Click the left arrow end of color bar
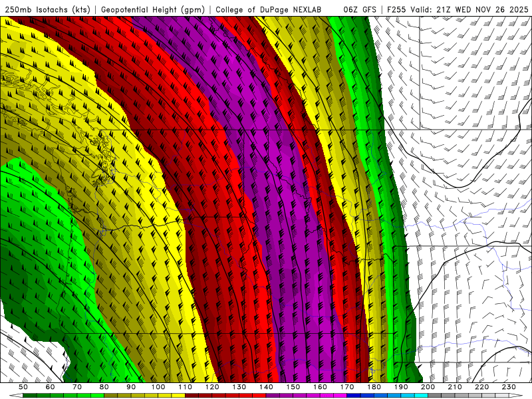This screenshot has height=399, width=532. coord(16,396)
